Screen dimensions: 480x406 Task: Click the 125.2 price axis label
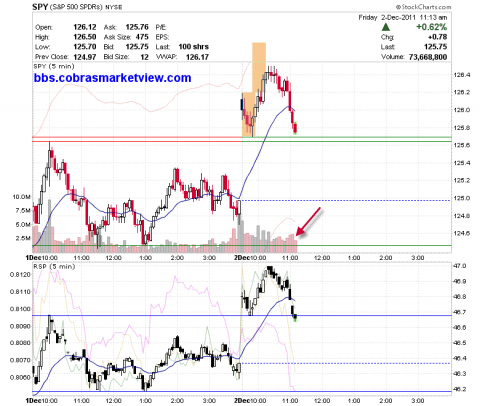(x=462, y=180)
